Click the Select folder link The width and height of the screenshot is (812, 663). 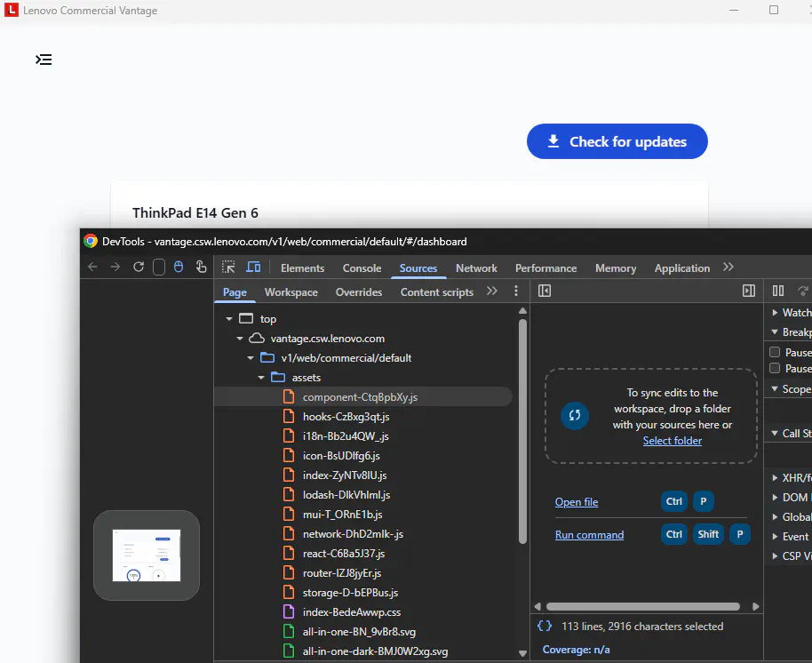(x=672, y=441)
